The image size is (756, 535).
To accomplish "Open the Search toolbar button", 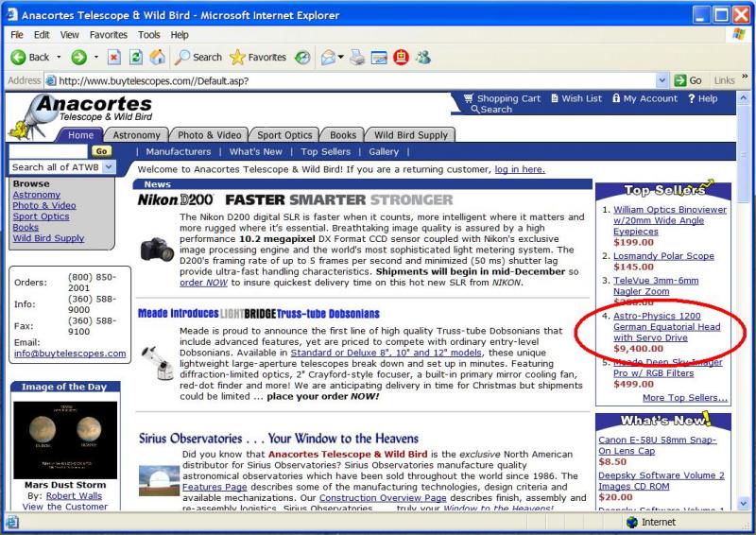I will 198,58.
